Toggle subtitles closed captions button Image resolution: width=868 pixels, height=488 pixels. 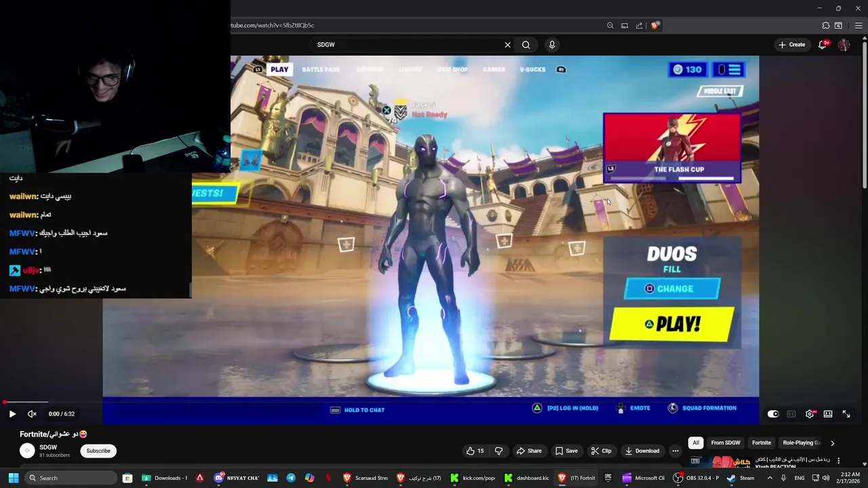tap(791, 413)
